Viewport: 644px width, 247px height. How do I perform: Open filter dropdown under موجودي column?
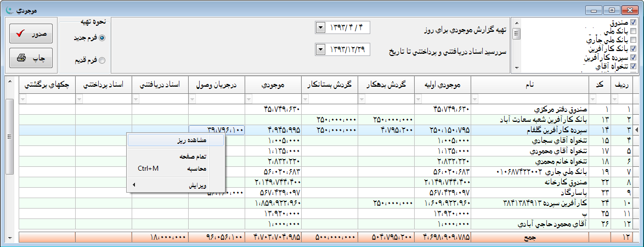(x=249, y=99)
